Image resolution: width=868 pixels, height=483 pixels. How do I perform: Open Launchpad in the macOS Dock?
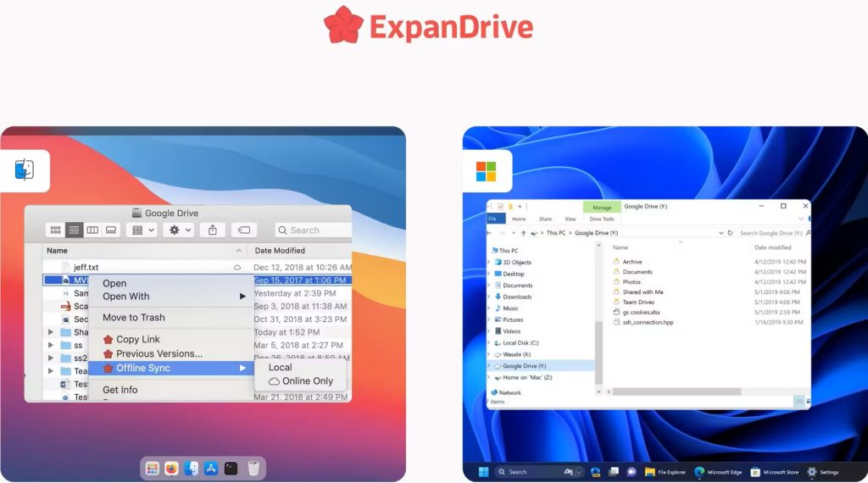pos(152,469)
